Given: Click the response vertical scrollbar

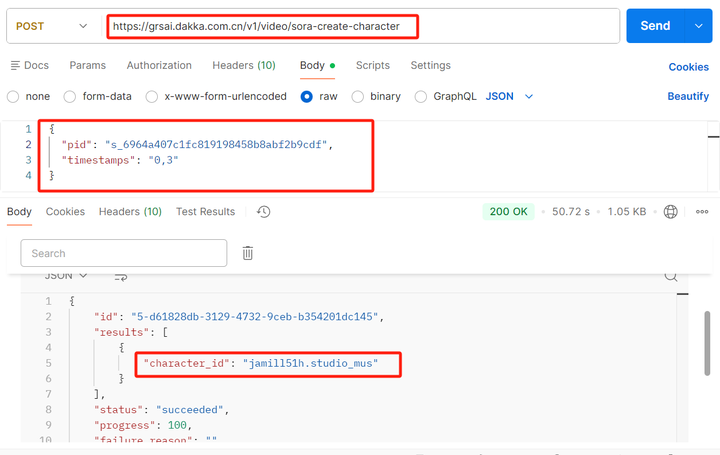Looking at the screenshot, I should click(707, 343).
